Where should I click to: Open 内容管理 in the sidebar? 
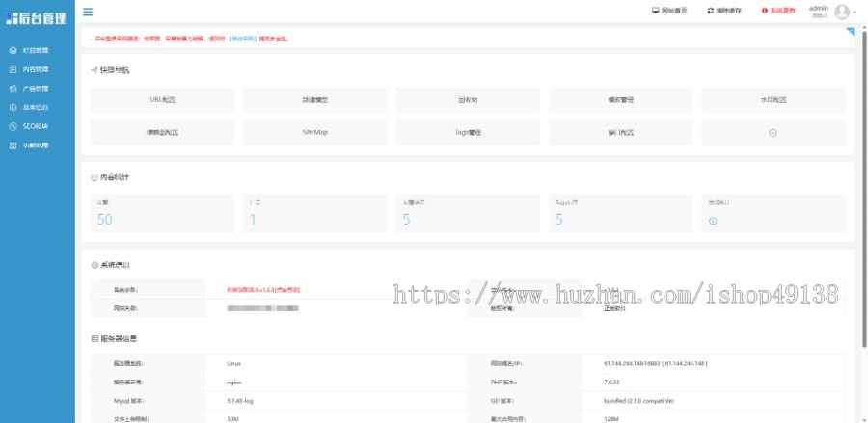tap(37, 69)
